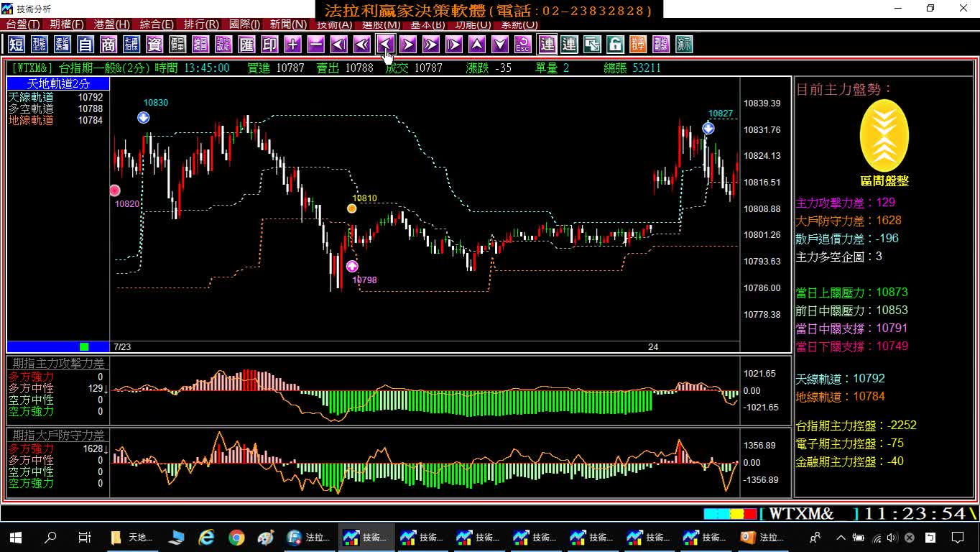Viewport: 980px width, 552px height.
Task: Open the 國際(I) menu
Action: [x=245, y=24]
